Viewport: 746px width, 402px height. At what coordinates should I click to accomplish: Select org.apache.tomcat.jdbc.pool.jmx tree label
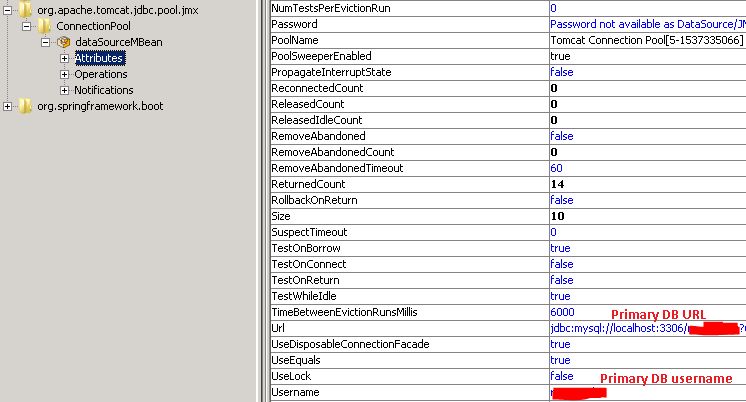point(118,10)
